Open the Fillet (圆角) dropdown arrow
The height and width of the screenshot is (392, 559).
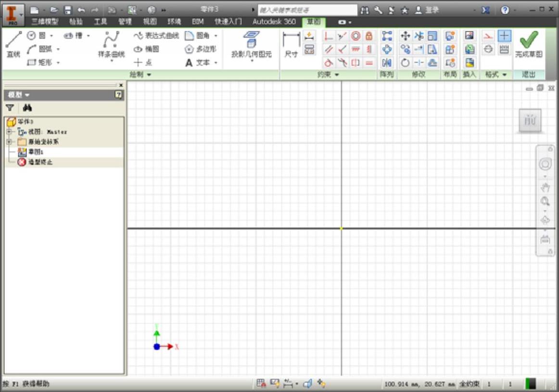(x=216, y=36)
